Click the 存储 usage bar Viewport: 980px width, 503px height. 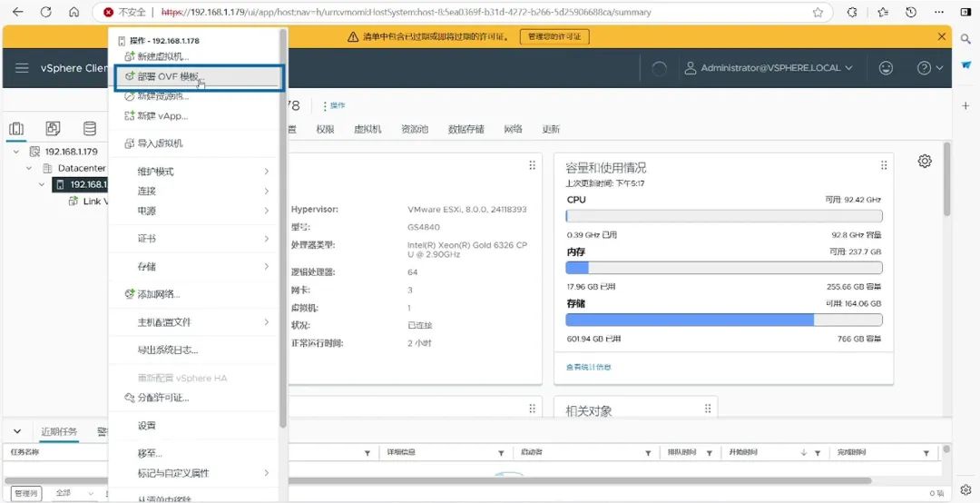724,320
